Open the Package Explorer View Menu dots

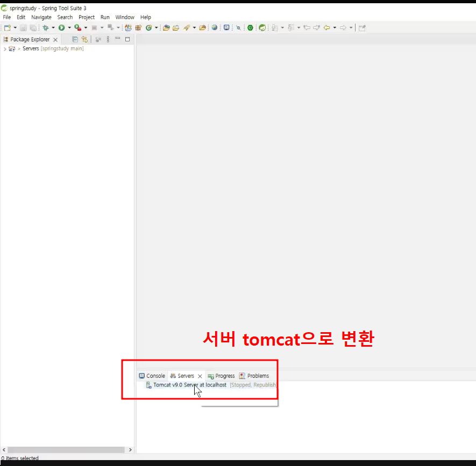coord(108,39)
